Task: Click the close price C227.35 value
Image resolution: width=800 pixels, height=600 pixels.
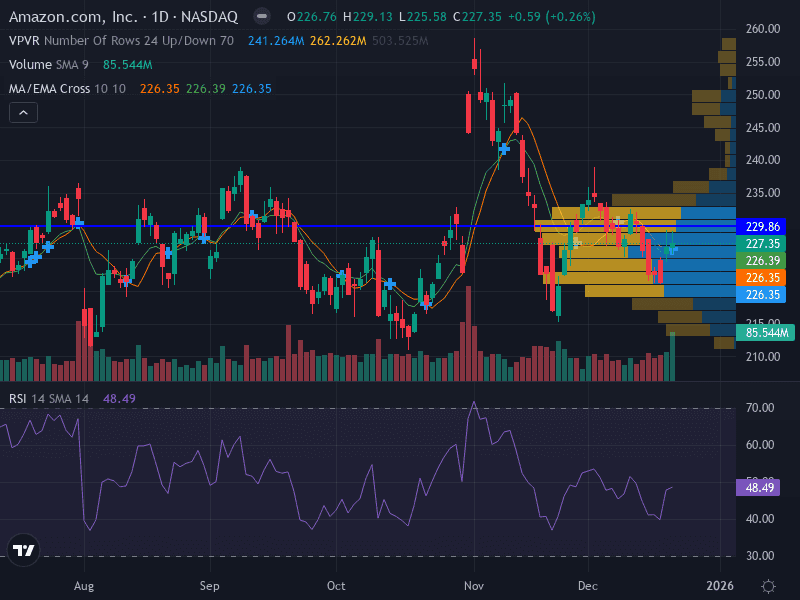Action: (478, 17)
